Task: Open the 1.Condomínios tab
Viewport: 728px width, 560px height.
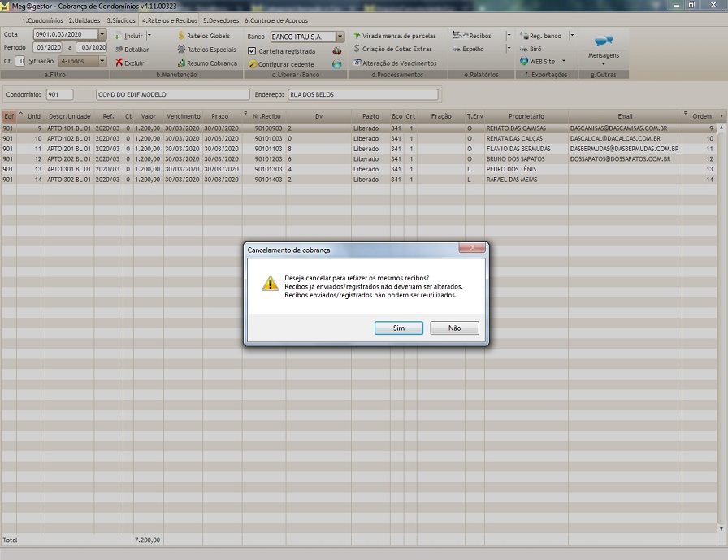Action: click(44, 20)
